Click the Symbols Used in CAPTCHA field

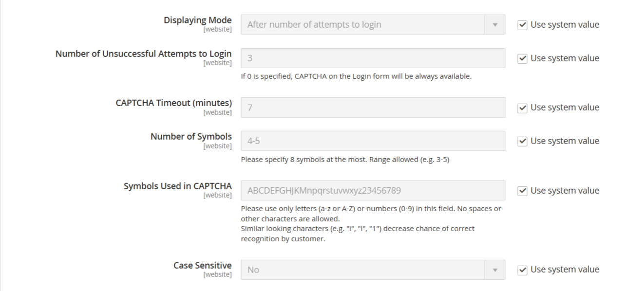click(373, 191)
